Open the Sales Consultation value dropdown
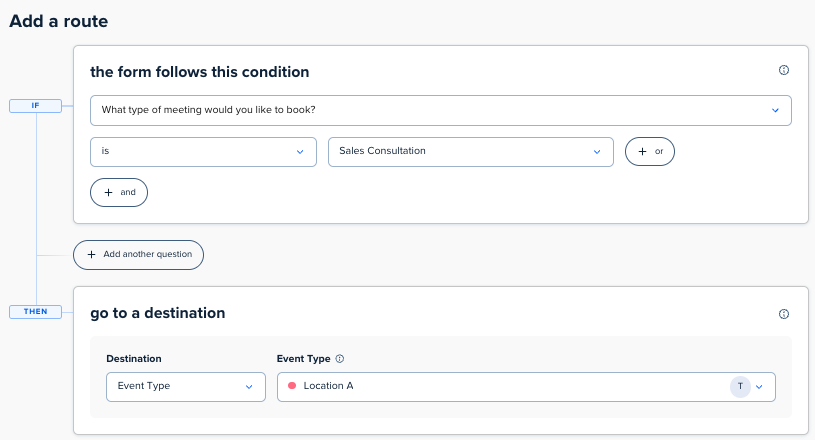Viewport: 815px width, 440px height. [x=471, y=152]
